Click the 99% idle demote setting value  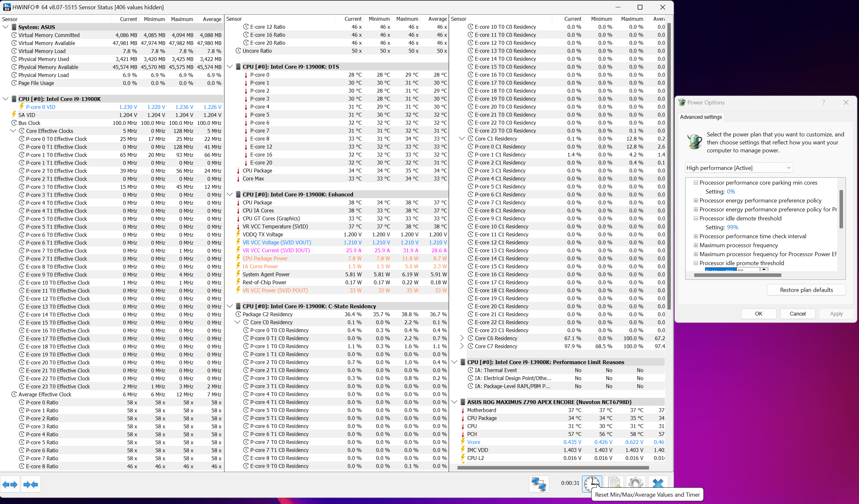tap(732, 227)
